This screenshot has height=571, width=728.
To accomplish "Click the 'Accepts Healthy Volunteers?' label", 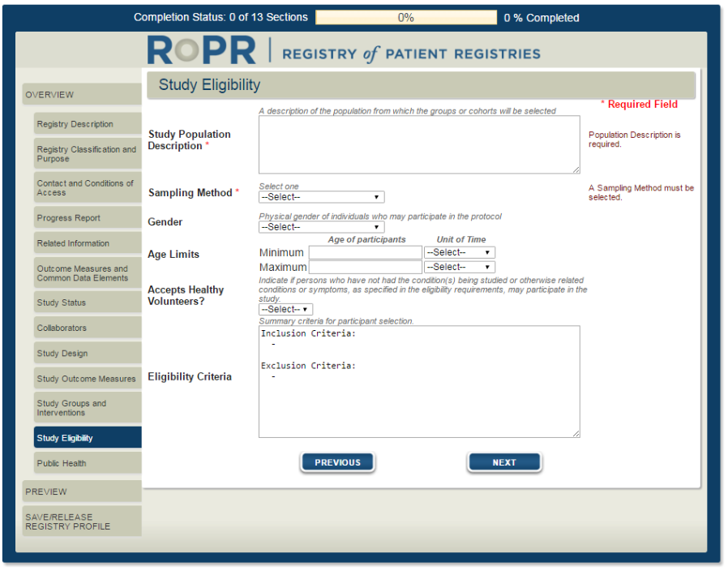I will (186, 295).
